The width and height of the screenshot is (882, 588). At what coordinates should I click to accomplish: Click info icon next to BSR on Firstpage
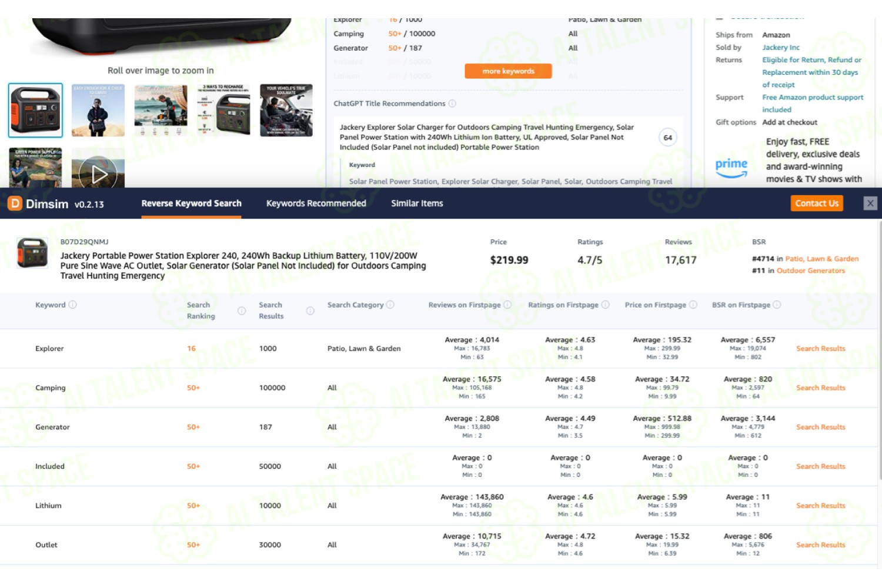[777, 305]
